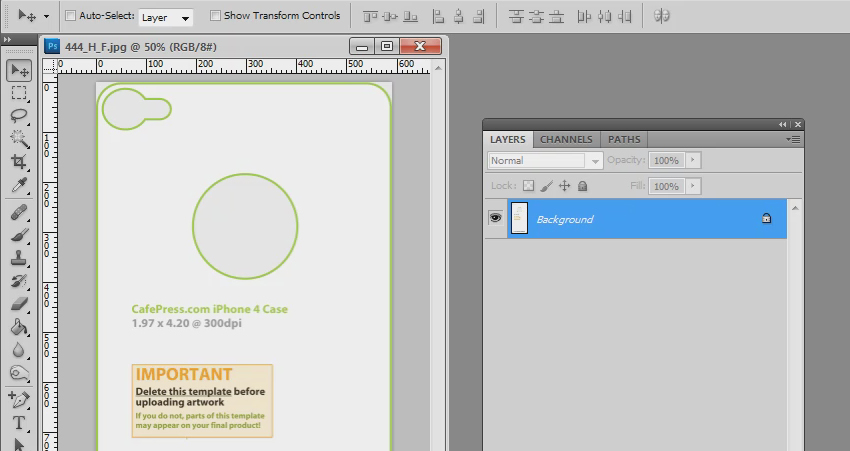
Task: Select the Crop tool
Action: pyautogui.click(x=19, y=162)
